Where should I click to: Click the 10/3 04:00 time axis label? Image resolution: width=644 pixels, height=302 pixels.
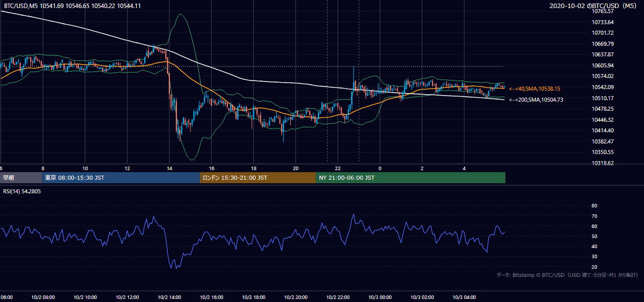click(464, 297)
